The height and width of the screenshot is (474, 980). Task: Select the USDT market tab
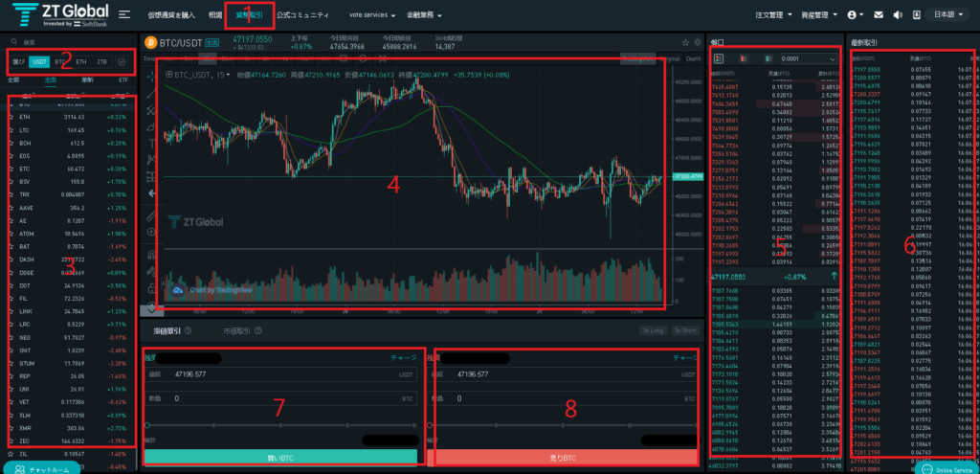(40, 62)
